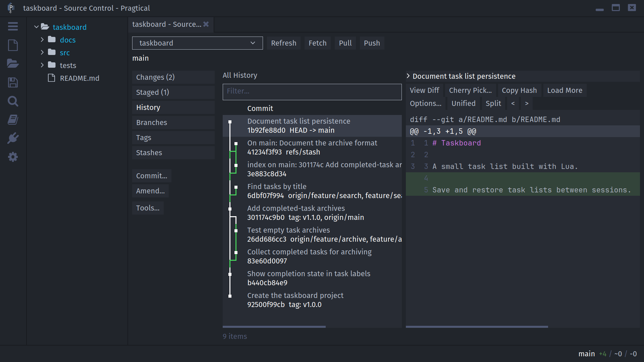Open the settings gear icon
Image resolution: width=644 pixels, height=362 pixels.
(x=13, y=157)
